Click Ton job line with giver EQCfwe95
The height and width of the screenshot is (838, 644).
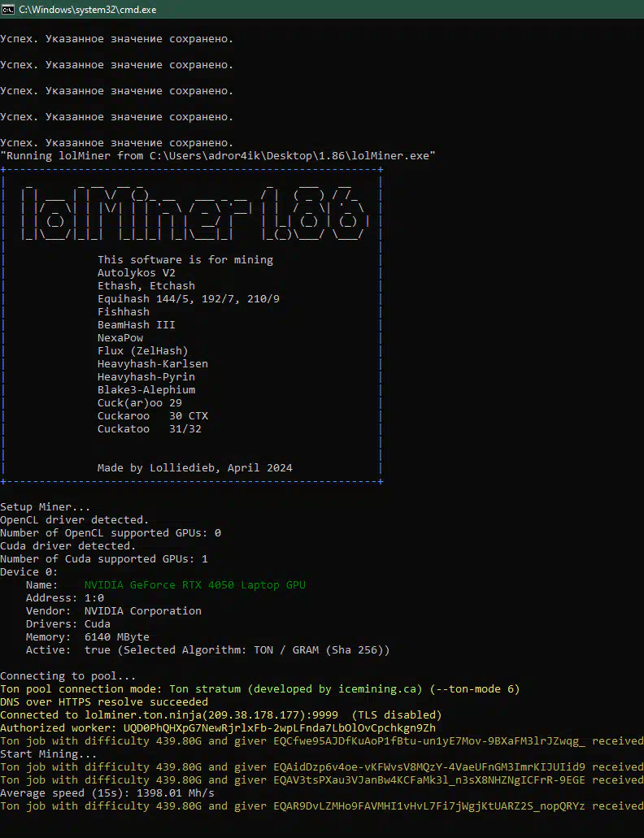[322, 741]
